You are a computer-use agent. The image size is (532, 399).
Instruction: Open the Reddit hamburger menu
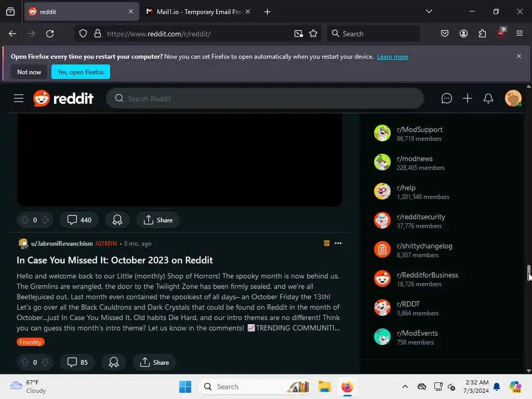[19, 98]
